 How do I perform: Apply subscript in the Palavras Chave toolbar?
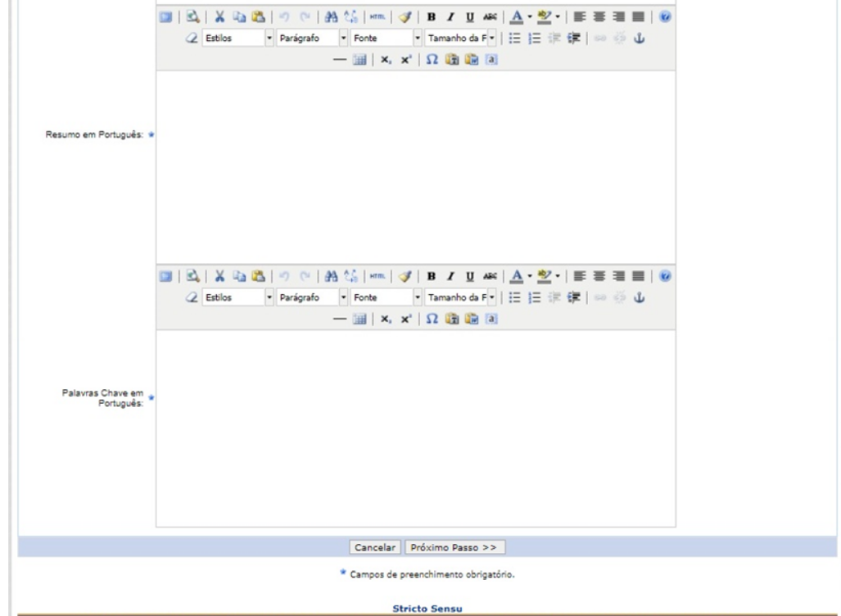tap(385, 319)
